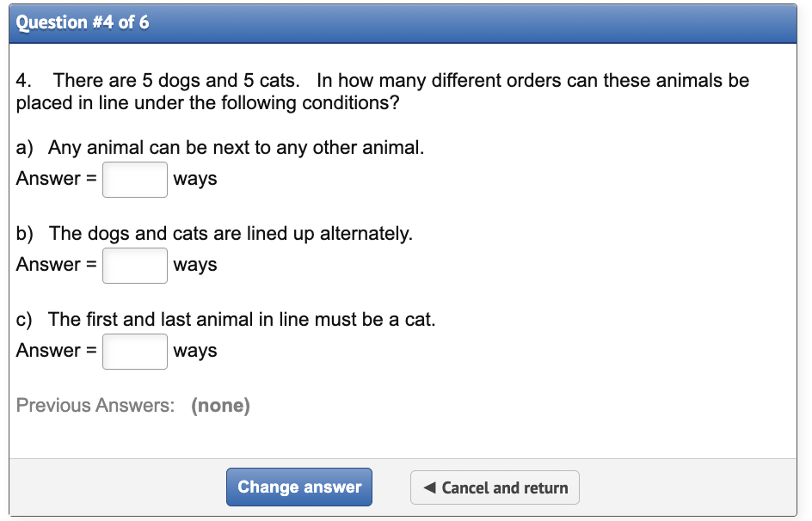The height and width of the screenshot is (521, 812).
Task: Click the (none) text next to Previous Answers
Action: [x=222, y=405]
